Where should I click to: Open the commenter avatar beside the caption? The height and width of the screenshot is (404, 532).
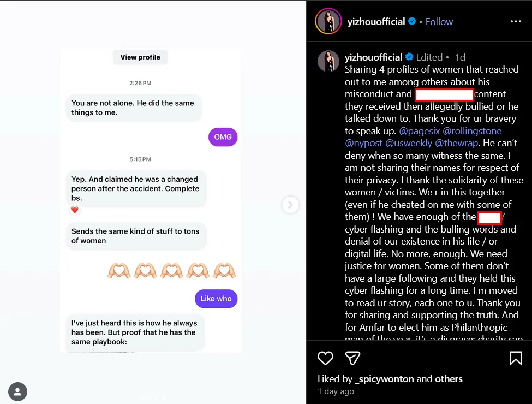tap(328, 62)
